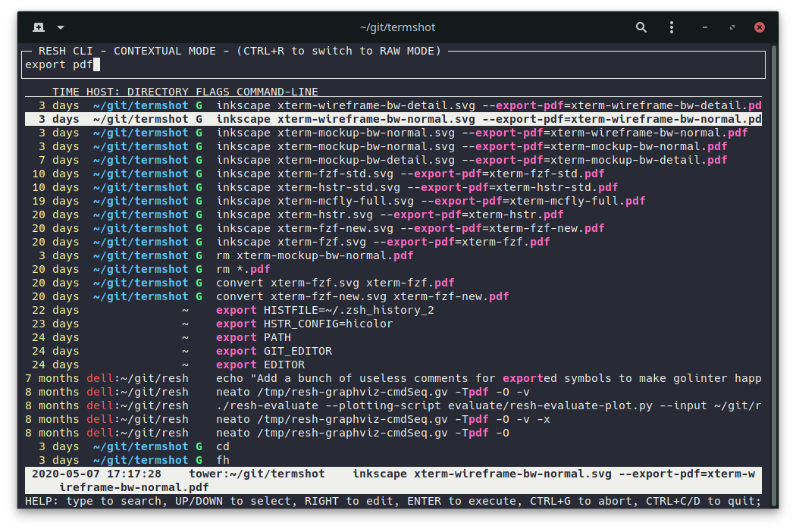Click the 'export HISTFILE=~/.zsh_history_2' row

324,310
